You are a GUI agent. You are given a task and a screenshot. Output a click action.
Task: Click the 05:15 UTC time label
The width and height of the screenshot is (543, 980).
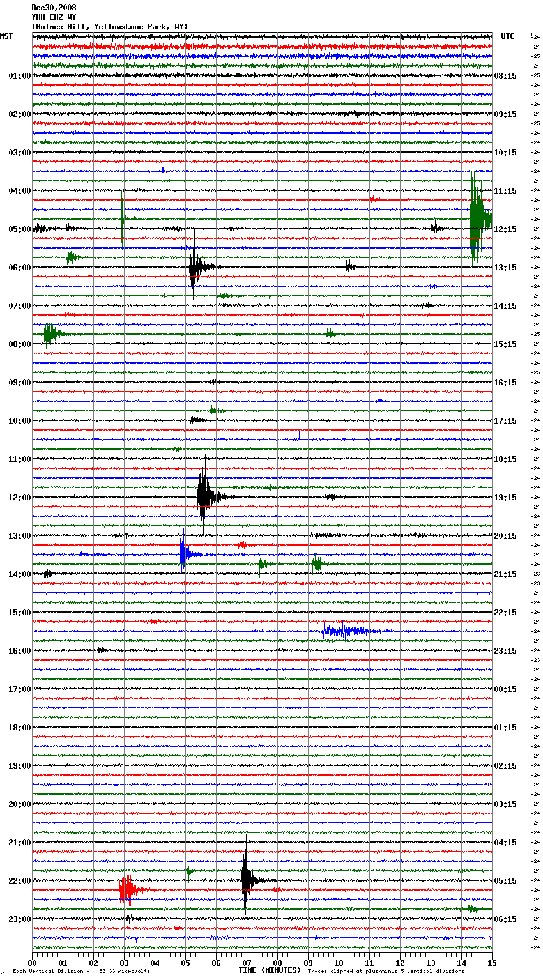pos(505,881)
